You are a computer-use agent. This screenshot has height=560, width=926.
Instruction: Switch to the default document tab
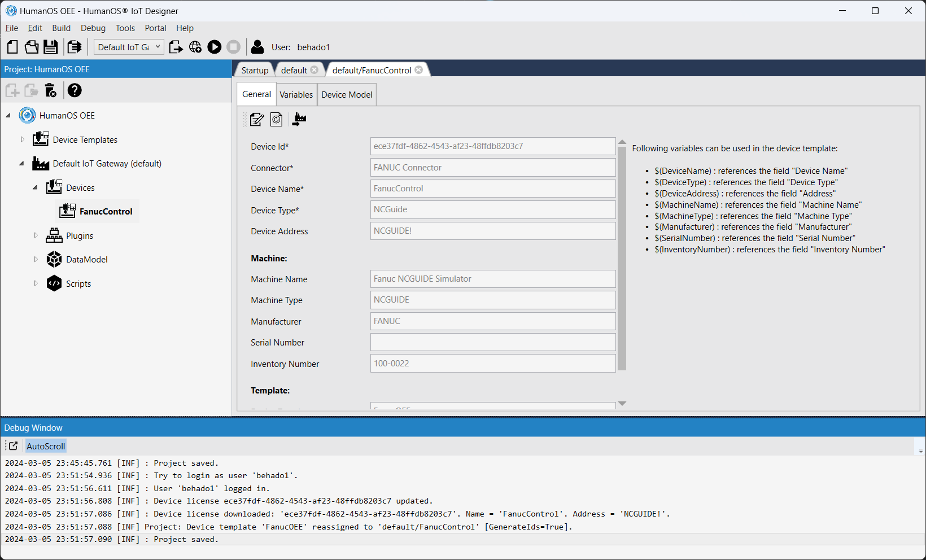tap(294, 70)
